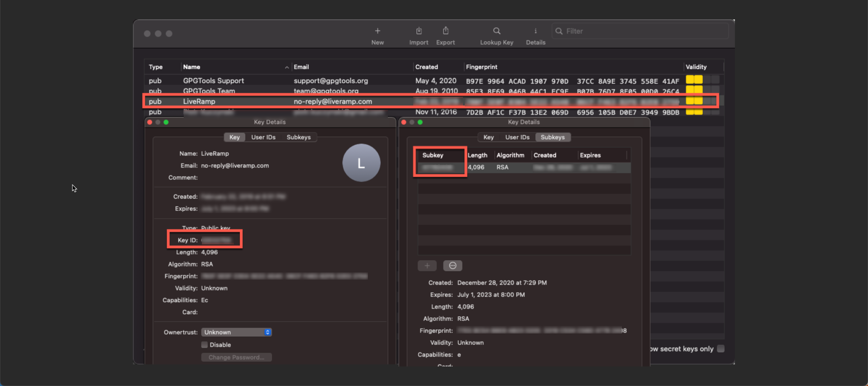
Task: Click the Change Password button
Action: [236, 357]
